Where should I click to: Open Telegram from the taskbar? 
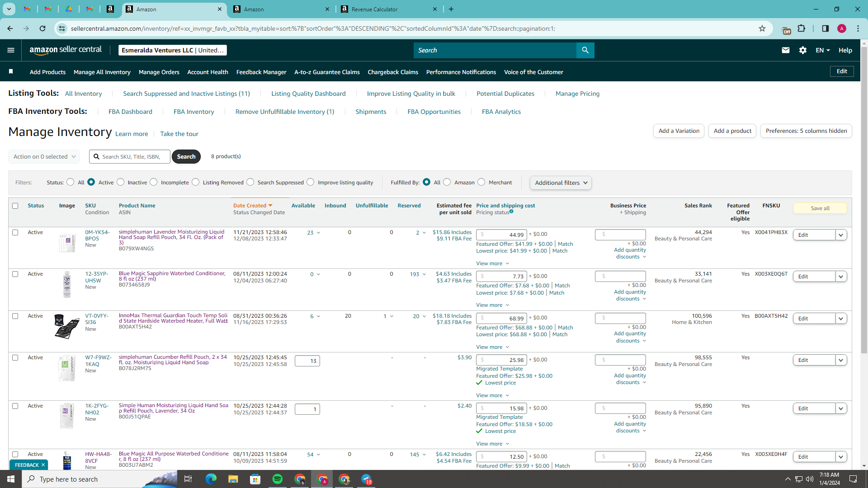[x=366, y=479]
